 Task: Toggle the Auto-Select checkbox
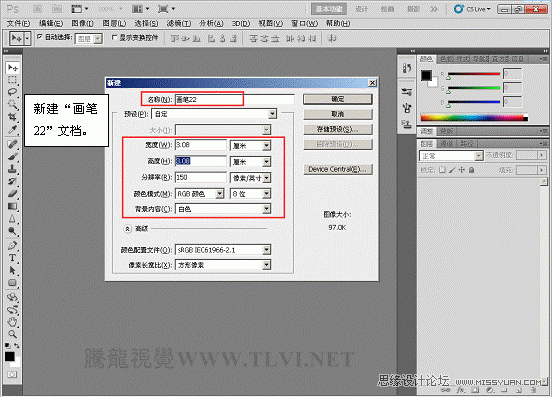pyautogui.click(x=40, y=37)
